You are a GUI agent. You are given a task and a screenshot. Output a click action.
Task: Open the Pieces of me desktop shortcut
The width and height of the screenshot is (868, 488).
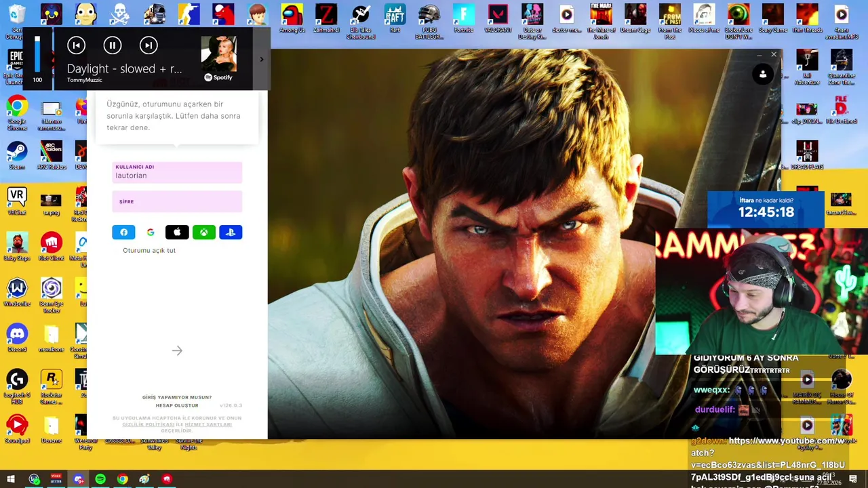click(x=704, y=18)
